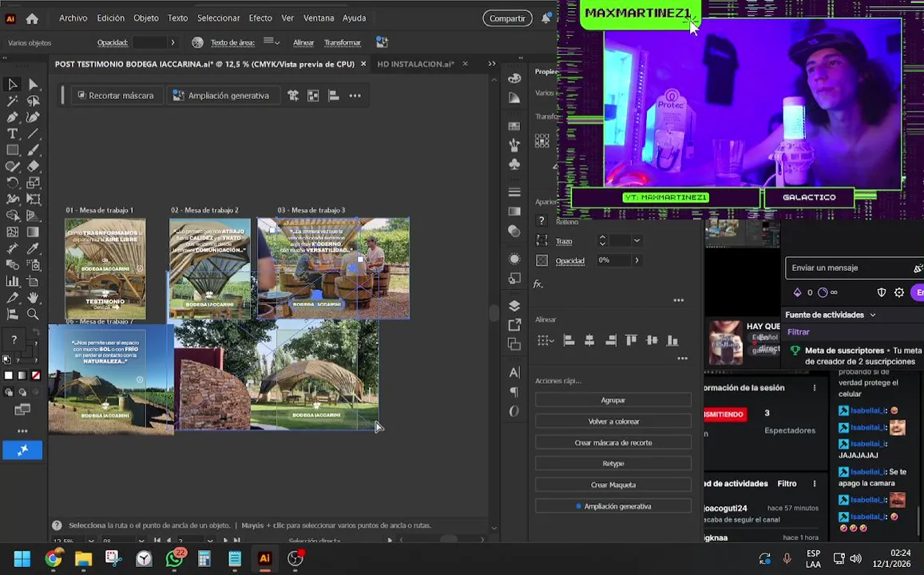Open the Efecto menu
The image size is (924, 575).
click(x=260, y=18)
